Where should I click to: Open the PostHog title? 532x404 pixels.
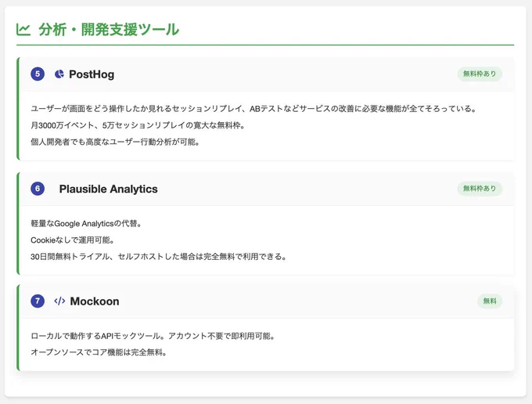[92, 74]
